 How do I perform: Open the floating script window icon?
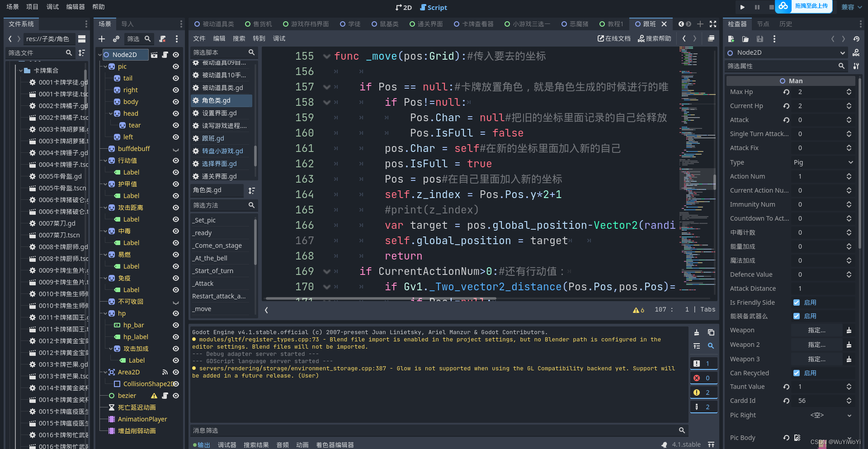coord(711,39)
